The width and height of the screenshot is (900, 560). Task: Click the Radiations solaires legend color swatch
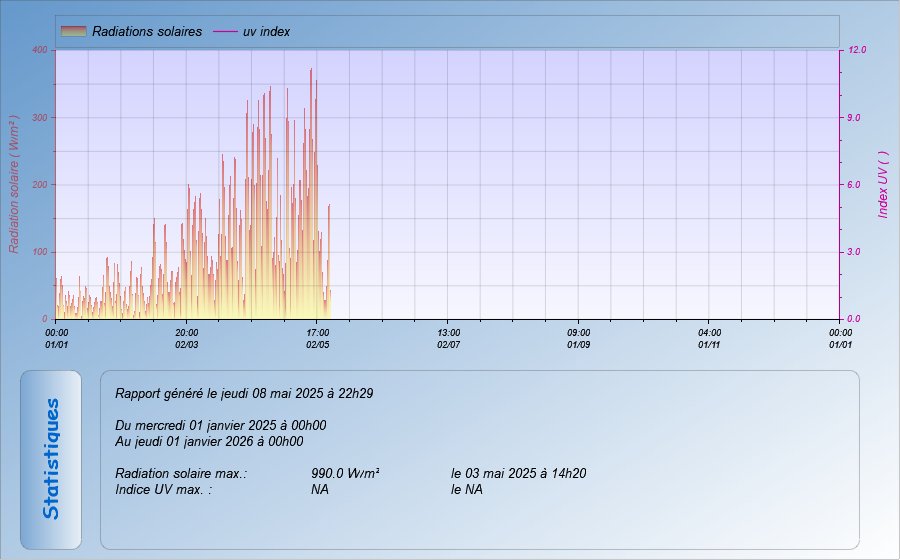pos(73,32)
